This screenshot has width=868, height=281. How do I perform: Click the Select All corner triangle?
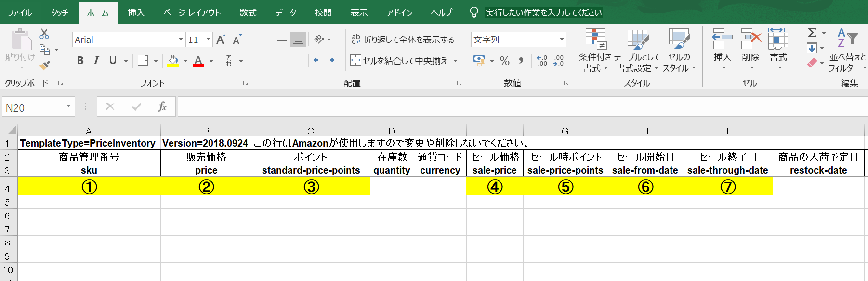(11, 131)
